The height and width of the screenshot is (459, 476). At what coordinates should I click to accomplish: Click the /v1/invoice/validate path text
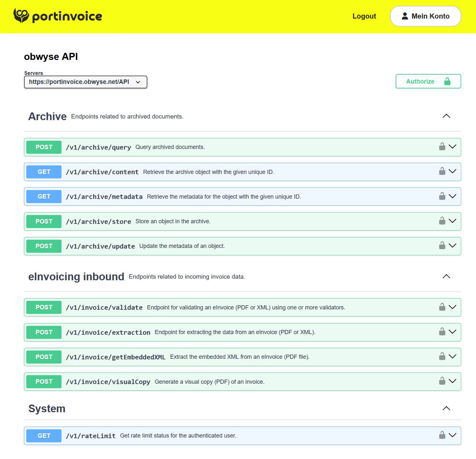[x=104, y=307]
